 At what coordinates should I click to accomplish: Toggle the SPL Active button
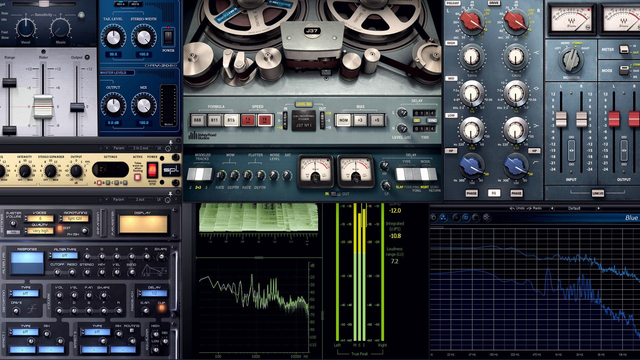(138, 177)
